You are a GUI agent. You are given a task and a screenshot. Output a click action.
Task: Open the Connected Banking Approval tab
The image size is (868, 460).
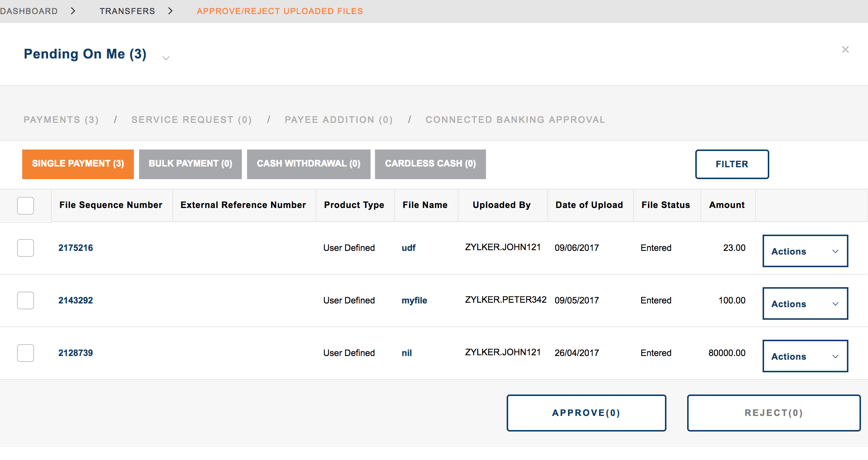pos(515,119)
